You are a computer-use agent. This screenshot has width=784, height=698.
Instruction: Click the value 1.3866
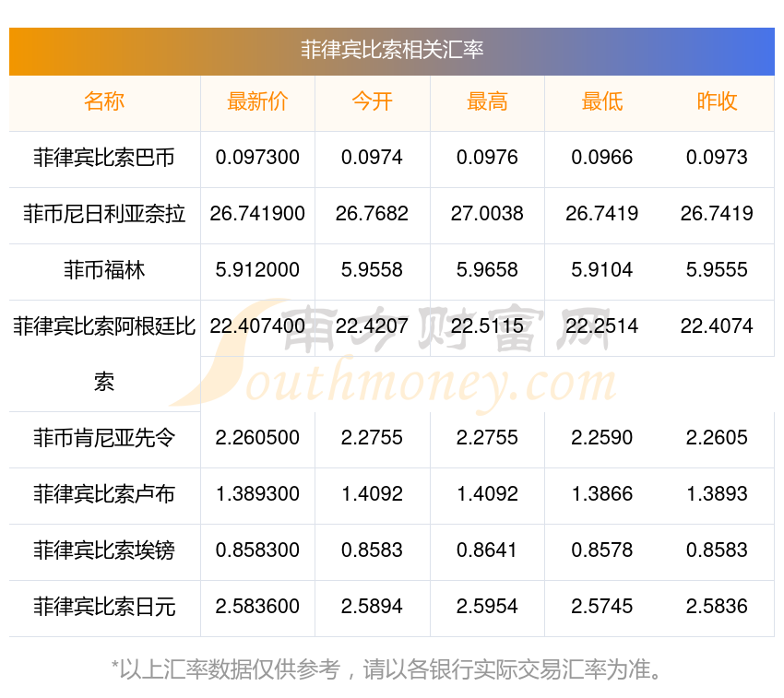(x=602, y=494)
